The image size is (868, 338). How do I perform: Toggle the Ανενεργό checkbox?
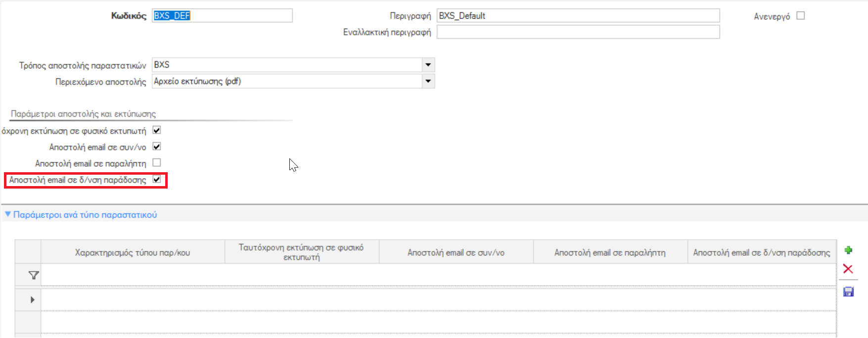[801, 16]
